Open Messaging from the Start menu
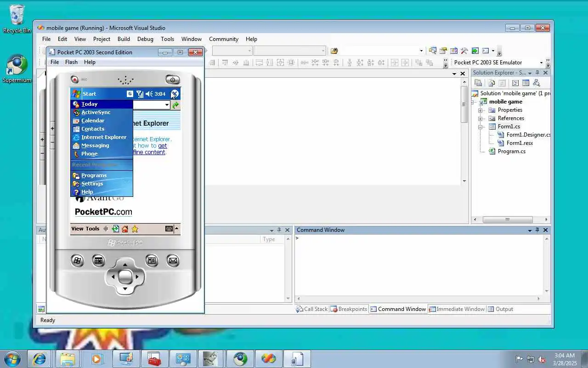 (x=102, y=145)
